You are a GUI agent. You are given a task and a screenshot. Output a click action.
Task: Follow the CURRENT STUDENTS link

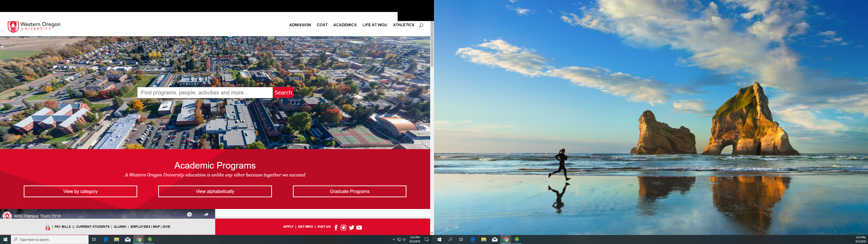93,227
